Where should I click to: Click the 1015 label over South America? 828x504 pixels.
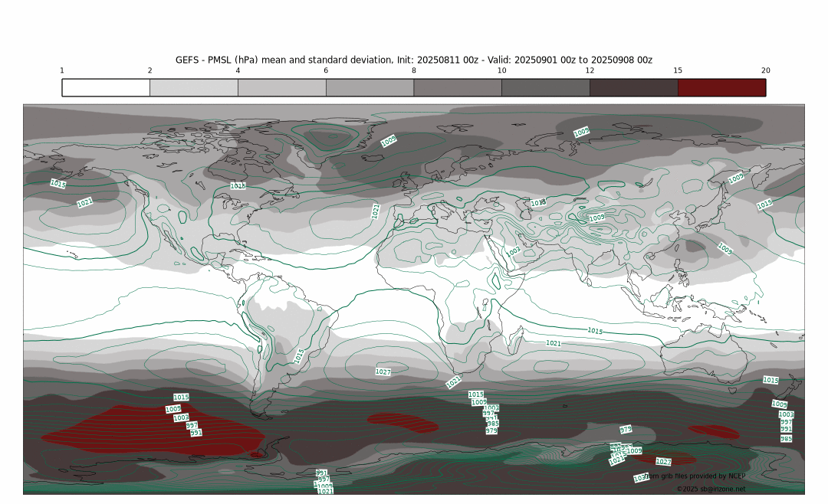299,356
